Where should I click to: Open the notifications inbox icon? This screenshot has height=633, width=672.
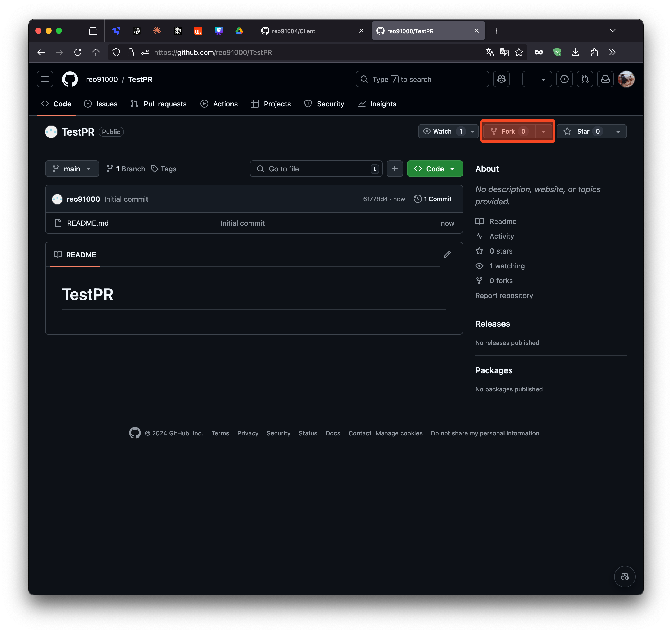point(605,79)
